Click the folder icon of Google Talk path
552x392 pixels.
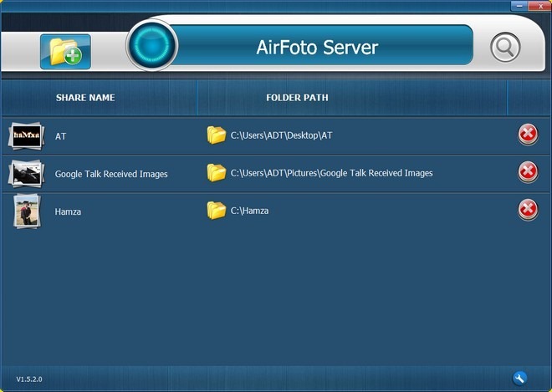[216, 173]
